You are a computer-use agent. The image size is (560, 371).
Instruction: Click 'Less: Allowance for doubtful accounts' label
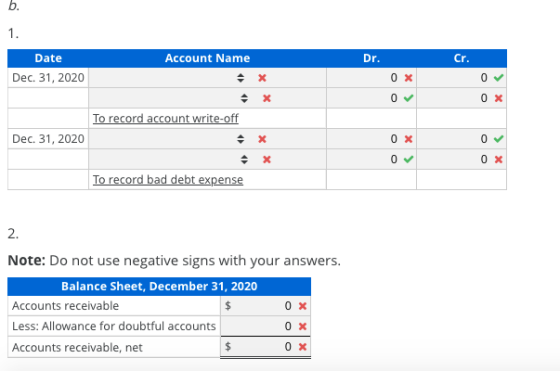click(x=114, y=326)
